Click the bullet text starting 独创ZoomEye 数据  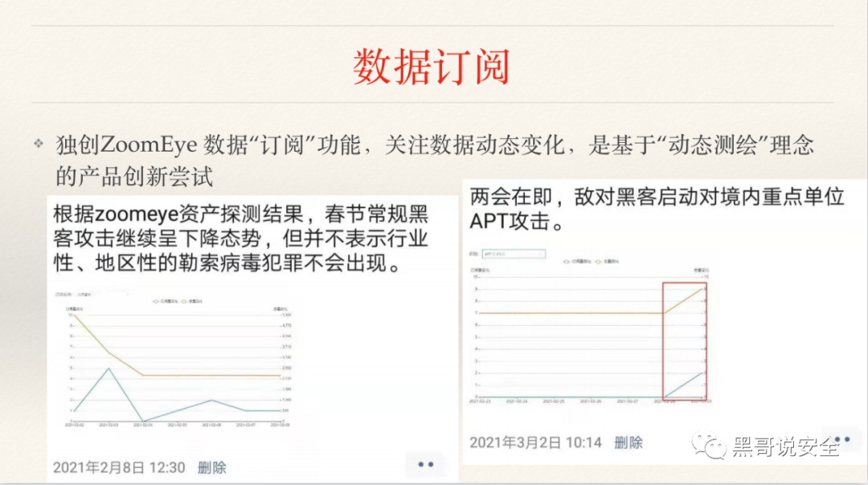(435, 161)
